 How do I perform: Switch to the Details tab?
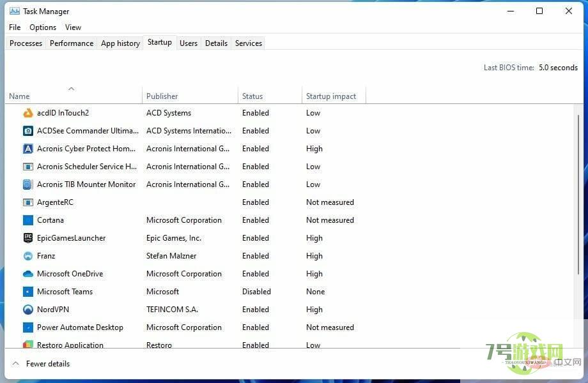pyautogui.click(x=217, y=43)
